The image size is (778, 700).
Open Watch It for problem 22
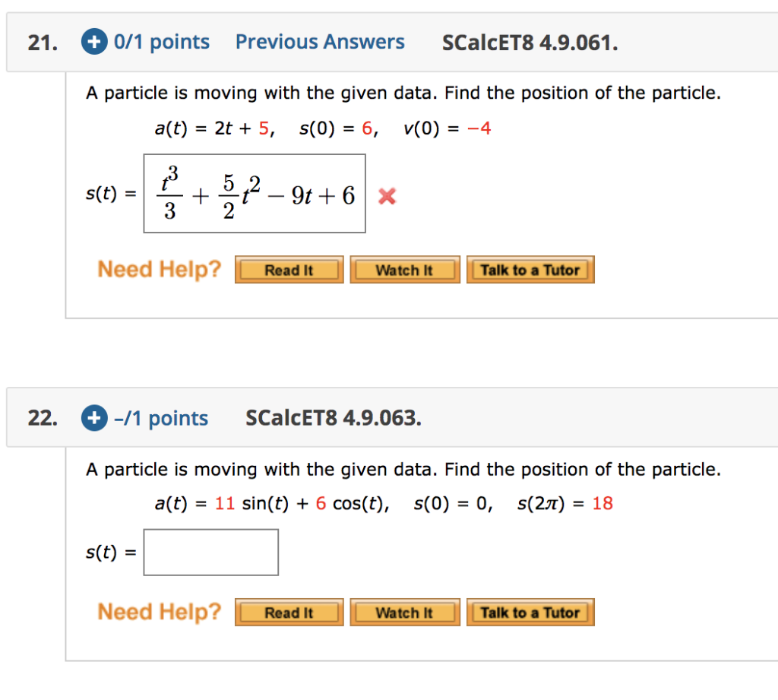coord(405,612)
